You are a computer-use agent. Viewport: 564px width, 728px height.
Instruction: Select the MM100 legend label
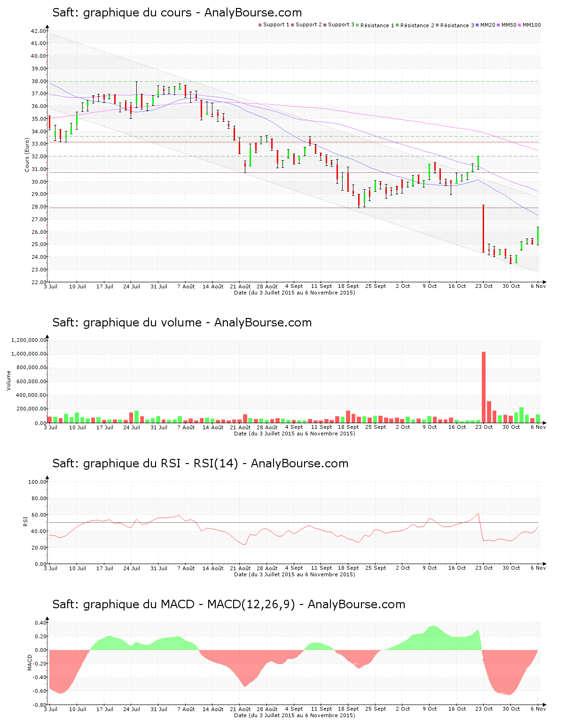pos(532,25)
